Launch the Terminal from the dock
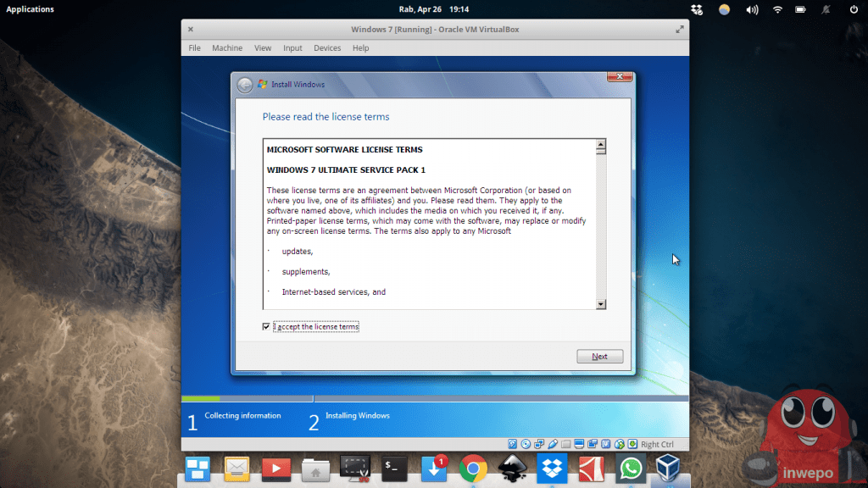The width and height of the screenshot is (868, 488). [394, 469]
